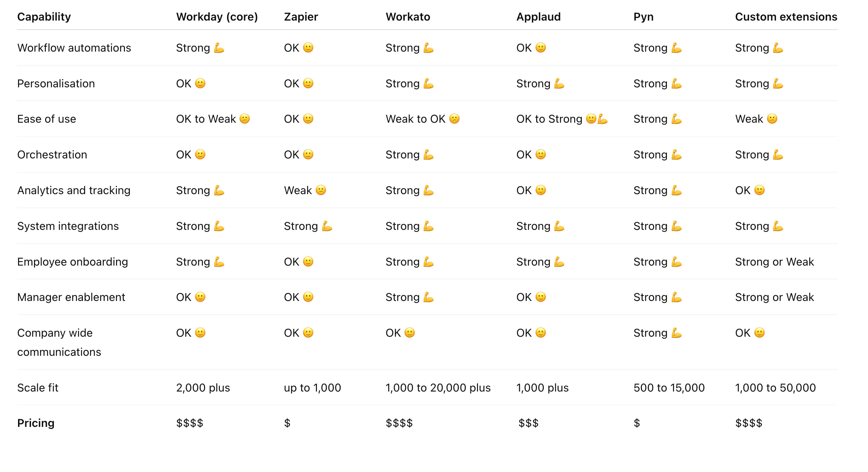Click Workato's Scale fit value of 1,000 to 20,000 plus
Screen dimensions: 868x472
click(x=438, y=388)
